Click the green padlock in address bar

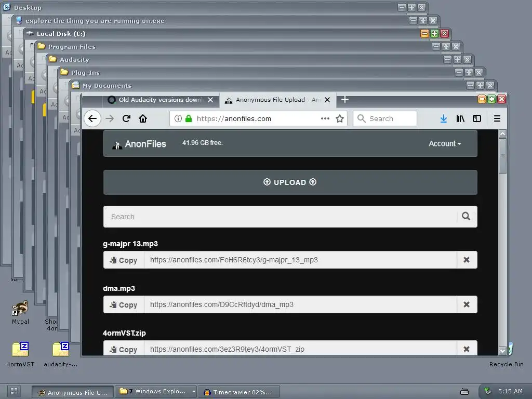coord(188,118)
